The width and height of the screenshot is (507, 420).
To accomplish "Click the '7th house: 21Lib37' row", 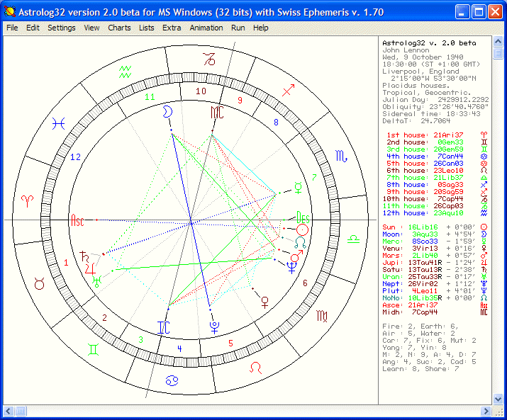I will point(437,177).
